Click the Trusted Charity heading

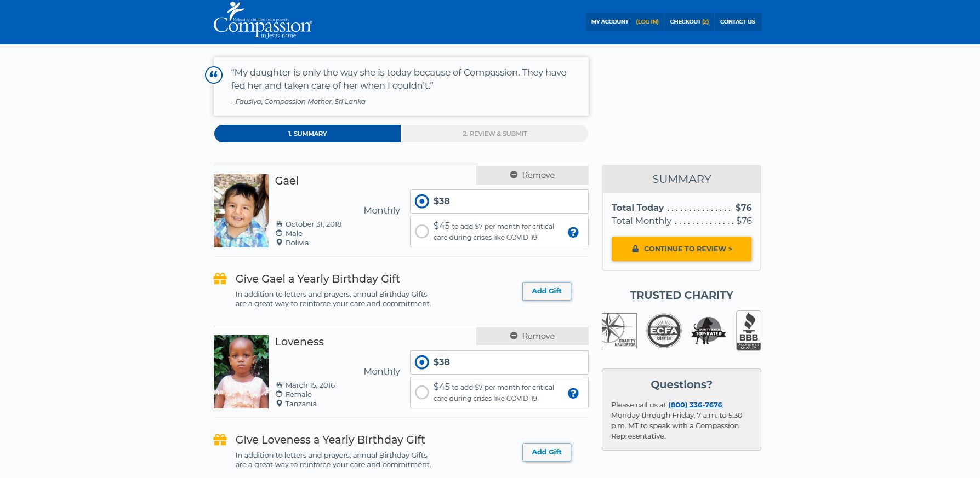coord(681,295)
